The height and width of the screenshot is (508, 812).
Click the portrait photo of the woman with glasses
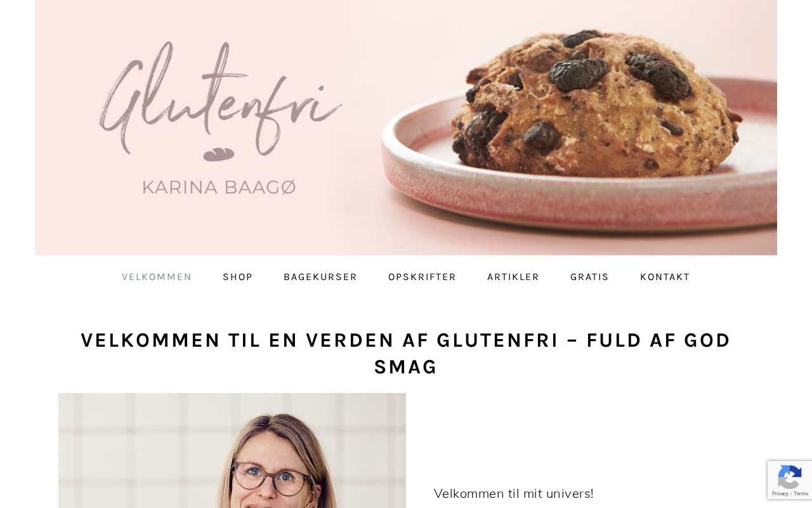tap(232, 450)
